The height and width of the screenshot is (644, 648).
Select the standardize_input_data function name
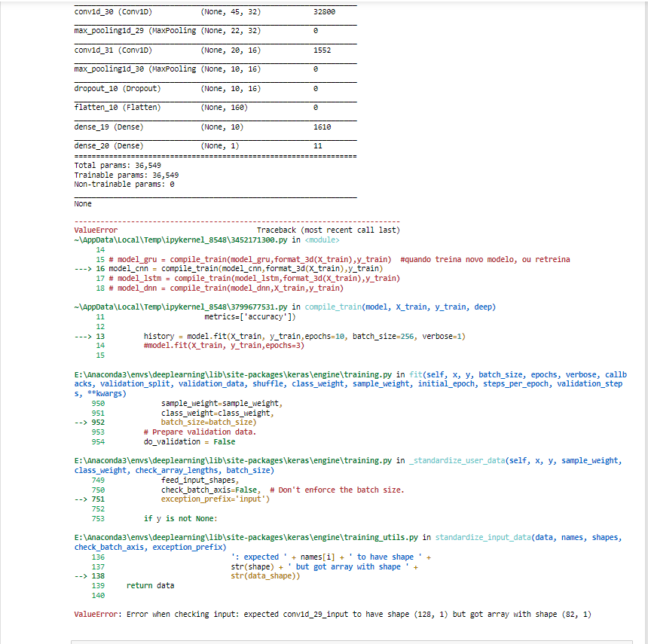click(483, 538)
